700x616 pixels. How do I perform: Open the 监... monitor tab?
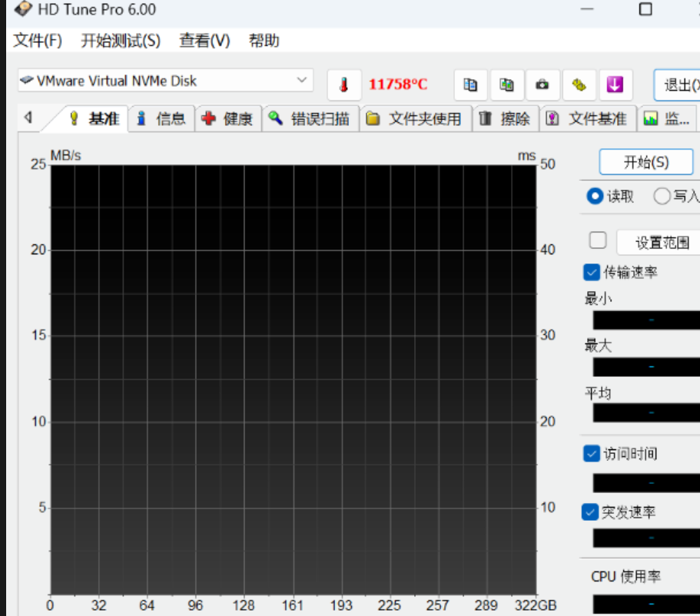667,119
